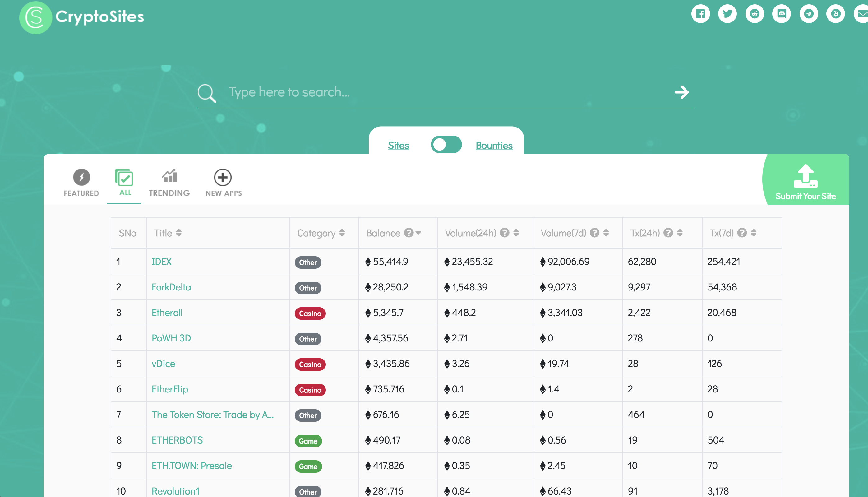Sort table by Title column arrows
Viewport: 868px width, 497px height.
[179, 233]
